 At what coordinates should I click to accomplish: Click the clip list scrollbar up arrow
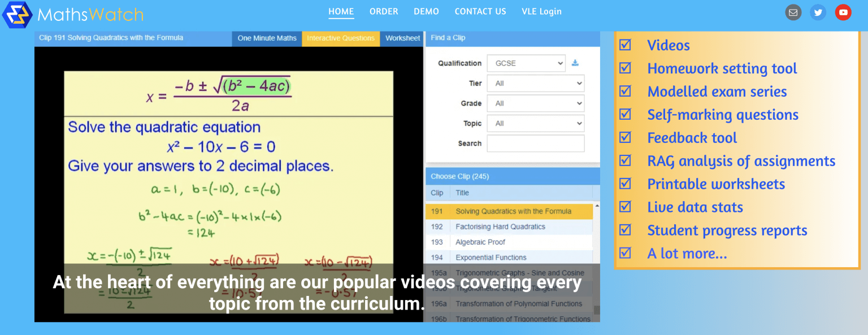pos(597,206)
